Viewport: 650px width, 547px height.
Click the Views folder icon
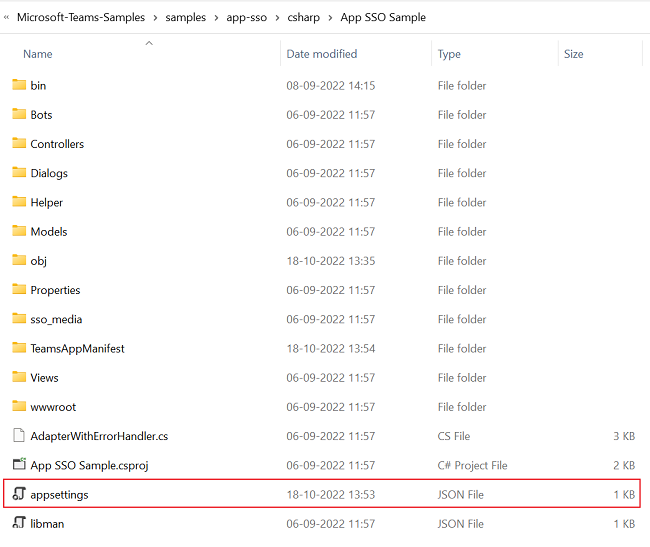pos(19,377)
